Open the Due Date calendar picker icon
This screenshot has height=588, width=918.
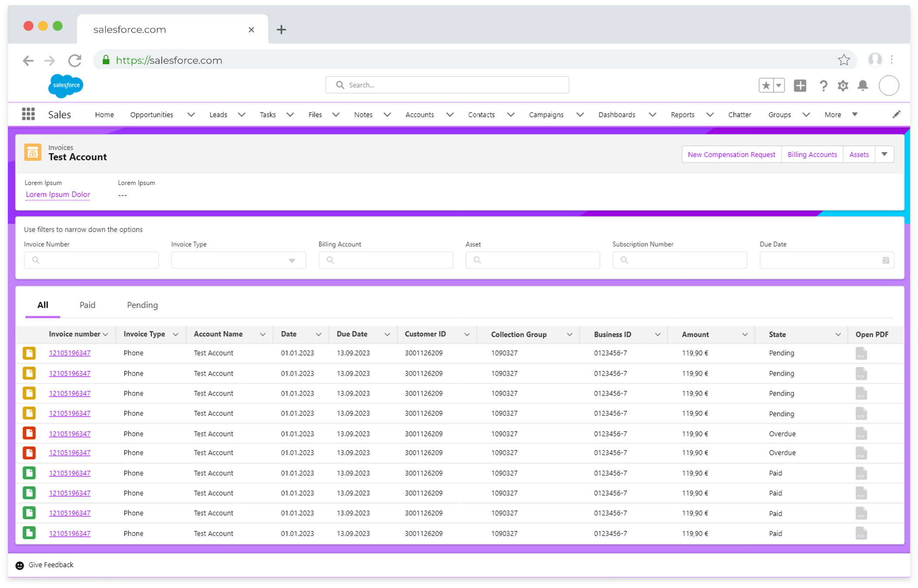click(886, 260)
